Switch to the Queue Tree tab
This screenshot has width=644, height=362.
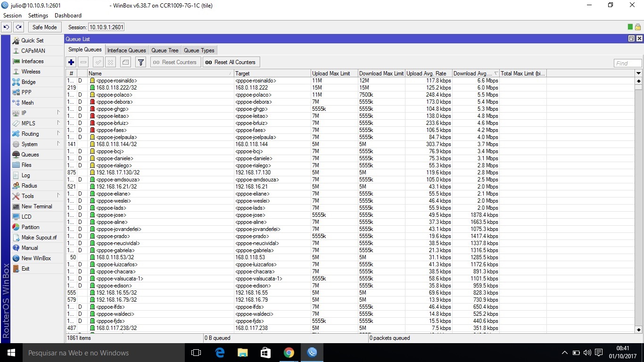pyautogui.click(x=165, y=50)
